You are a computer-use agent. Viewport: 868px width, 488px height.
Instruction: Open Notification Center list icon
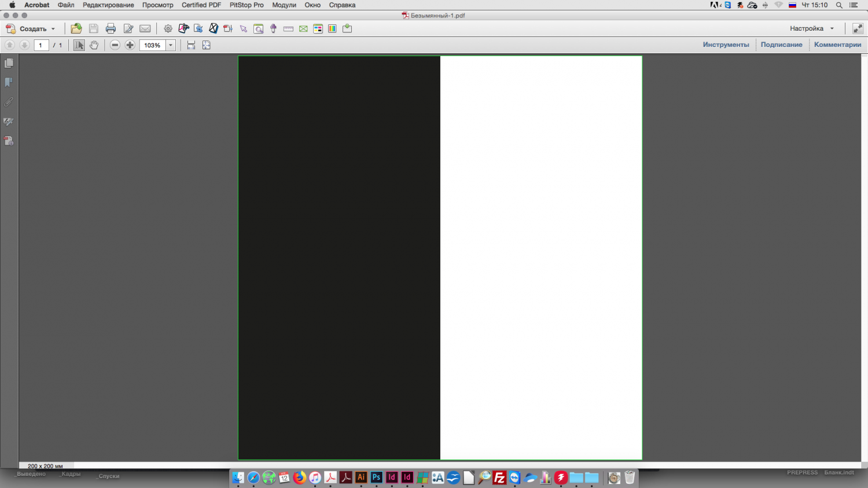(x=854, y=5)
